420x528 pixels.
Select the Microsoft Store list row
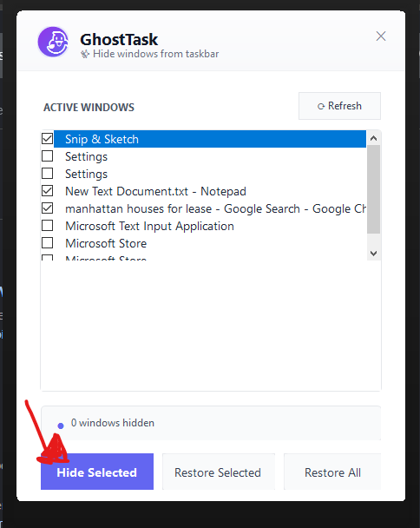click(210, 243)
